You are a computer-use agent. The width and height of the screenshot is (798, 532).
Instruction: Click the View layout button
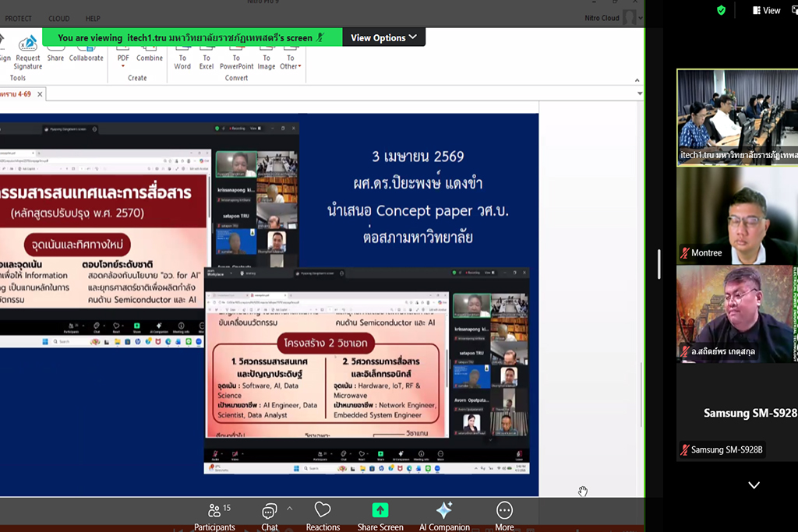pyautogui.click(x=766, y=10)
